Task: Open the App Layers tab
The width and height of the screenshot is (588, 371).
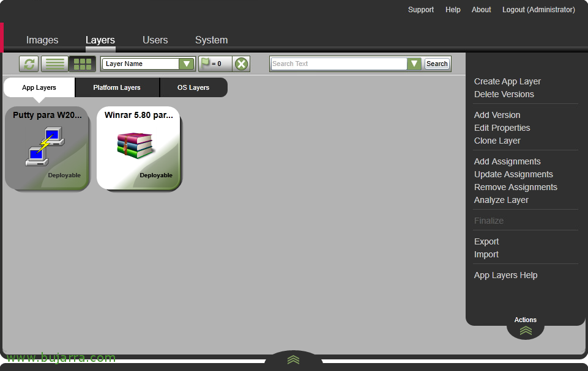Action: coord(39,87)
